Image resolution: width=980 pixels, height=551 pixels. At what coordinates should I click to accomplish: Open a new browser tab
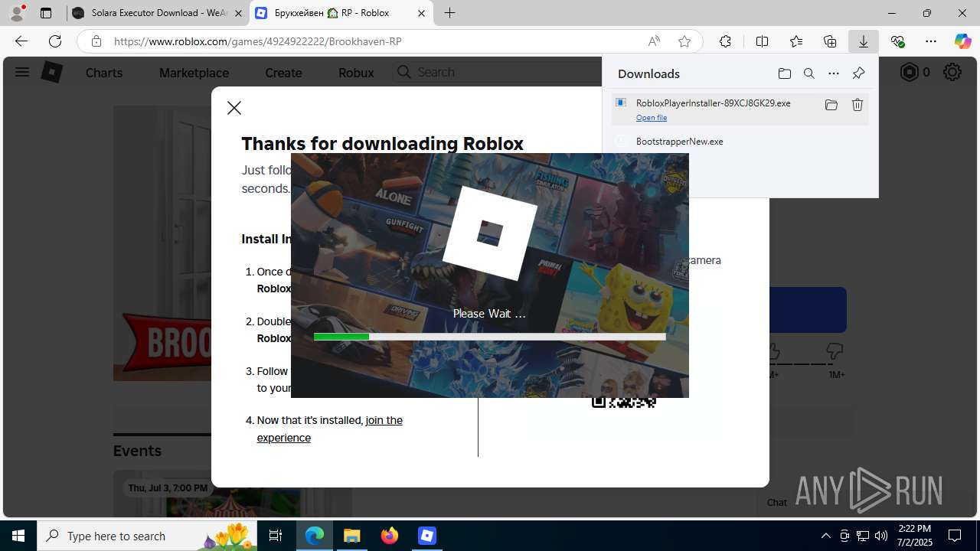(450, 13)
